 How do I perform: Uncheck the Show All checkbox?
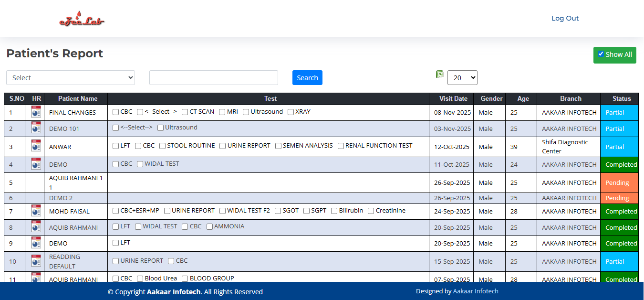[601, 54]
